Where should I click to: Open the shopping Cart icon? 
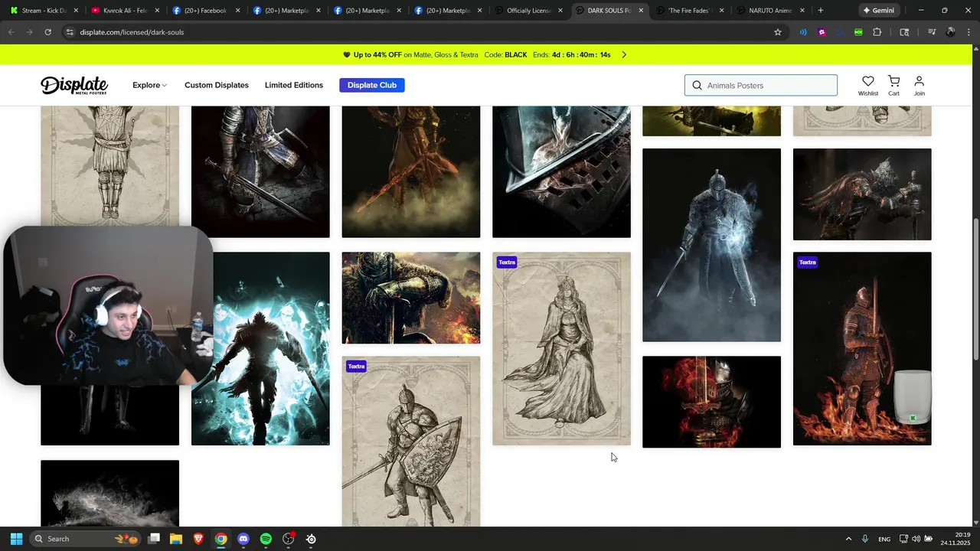click(893, 81)
